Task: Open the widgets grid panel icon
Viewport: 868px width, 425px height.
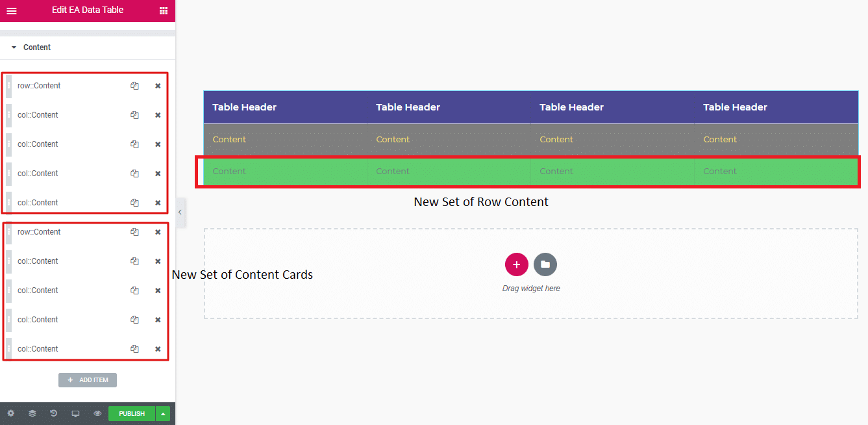Action: pos(163,10)
